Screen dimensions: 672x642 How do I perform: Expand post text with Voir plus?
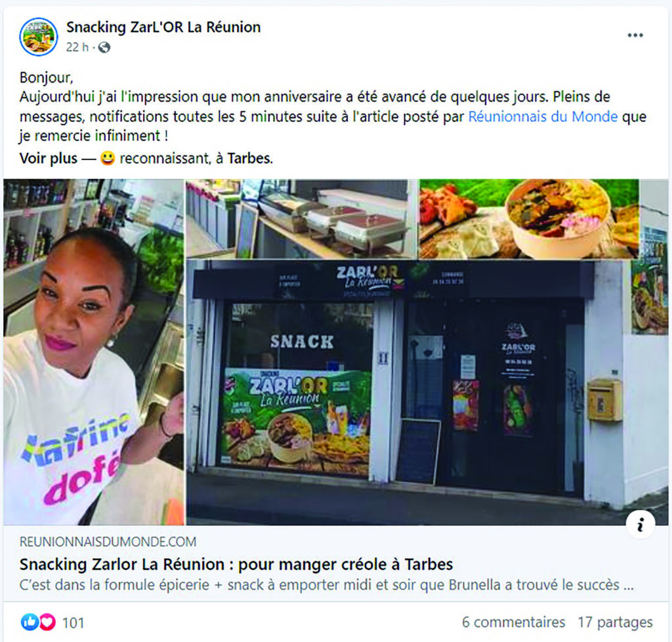49,159
